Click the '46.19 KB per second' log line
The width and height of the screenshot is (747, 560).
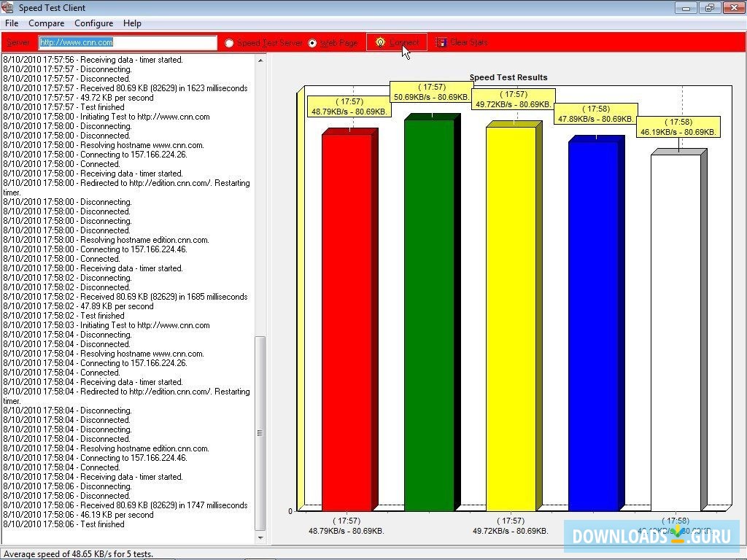78,515
